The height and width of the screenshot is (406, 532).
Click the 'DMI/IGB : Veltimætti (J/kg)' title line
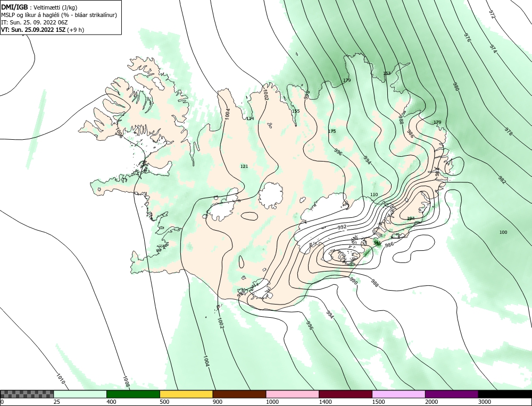39,7
